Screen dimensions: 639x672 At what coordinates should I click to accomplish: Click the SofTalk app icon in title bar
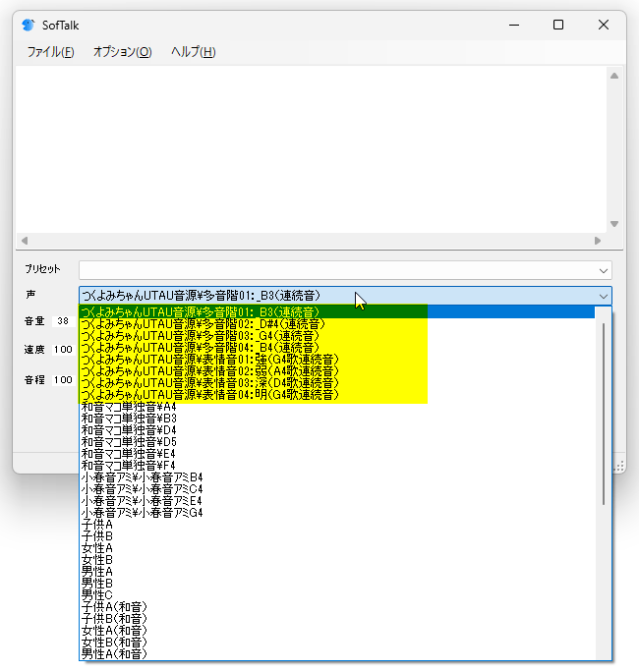[28, 25]
